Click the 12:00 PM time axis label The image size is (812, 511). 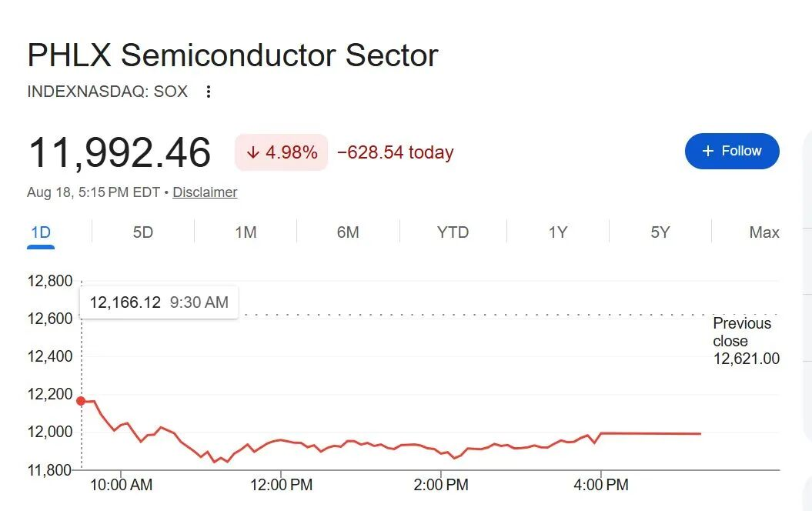pyautogui.click(x=281, y=485)
